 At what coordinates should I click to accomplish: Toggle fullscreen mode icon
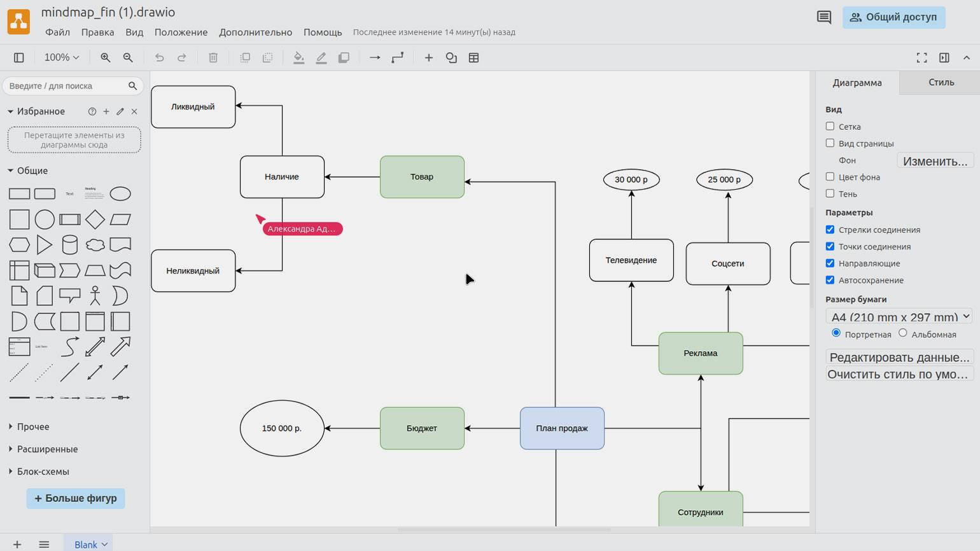point(921,58)
